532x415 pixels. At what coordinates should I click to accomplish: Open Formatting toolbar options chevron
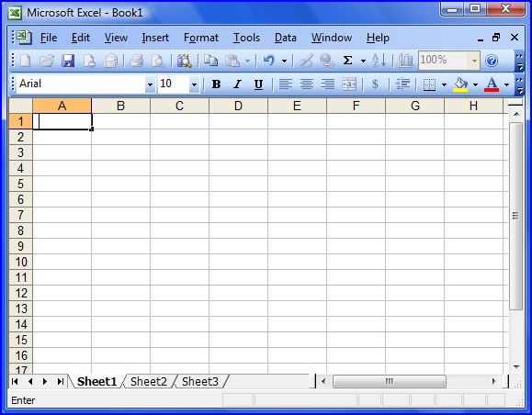tap(519, 84)
